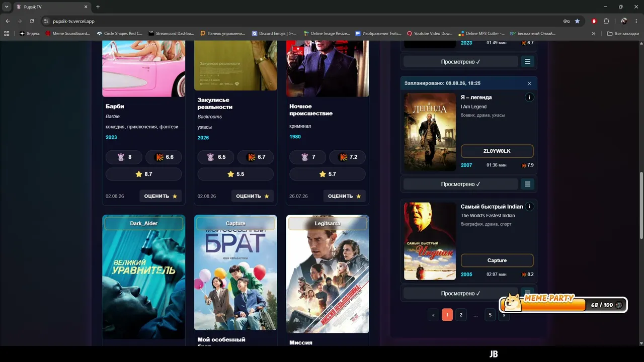Open the saved passwords key icon
Image resolution: width=644 pixels, height=362 pixels.
(x=567, y=21)
